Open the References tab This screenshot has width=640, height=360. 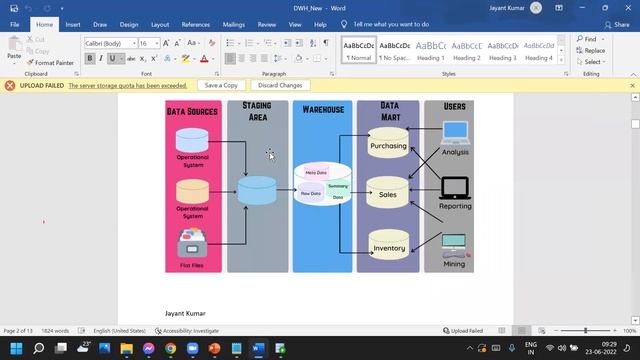pyautogui.click(x=196, y=24)
